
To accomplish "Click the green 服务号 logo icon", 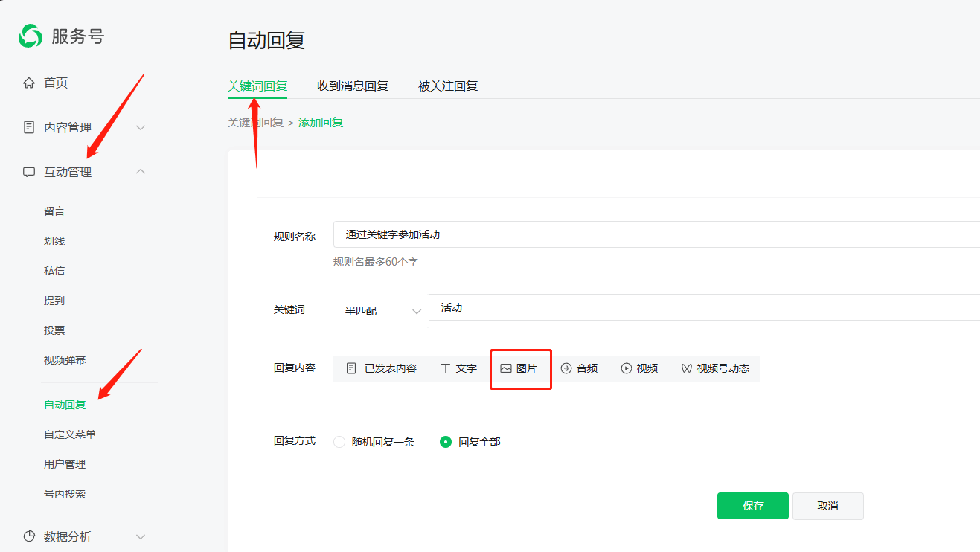I will click(x=31, y=36).
